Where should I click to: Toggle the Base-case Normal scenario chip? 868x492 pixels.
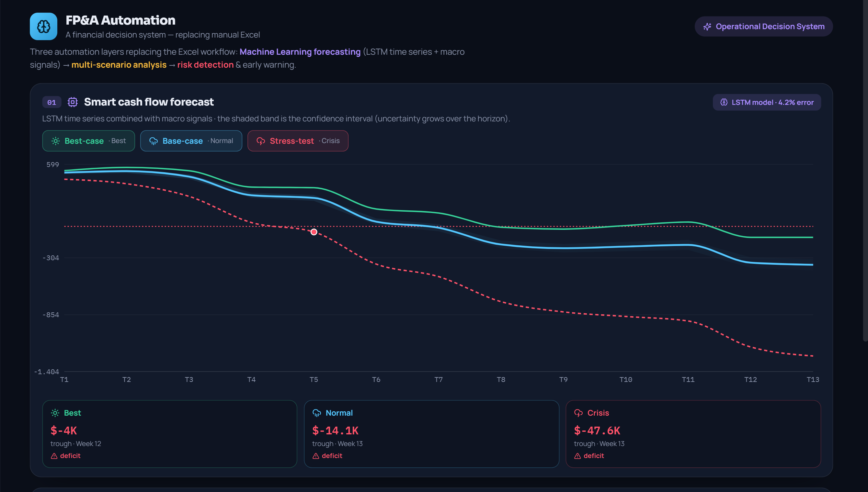(x=191, y=141)
